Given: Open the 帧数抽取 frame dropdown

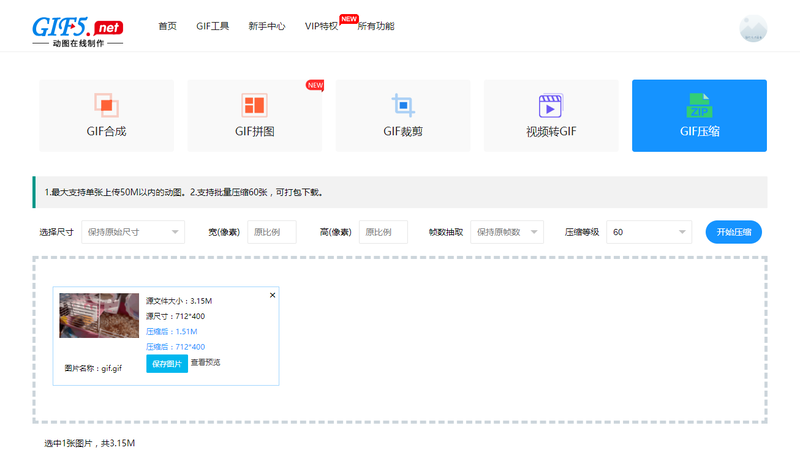Looking at the screenshot, I should (x=507, y=232).
